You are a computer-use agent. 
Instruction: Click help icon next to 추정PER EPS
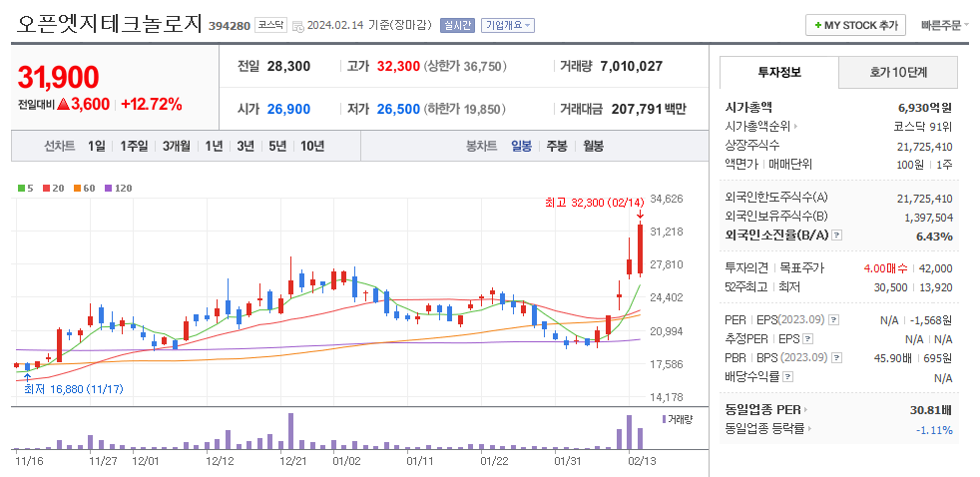point(807,339)
